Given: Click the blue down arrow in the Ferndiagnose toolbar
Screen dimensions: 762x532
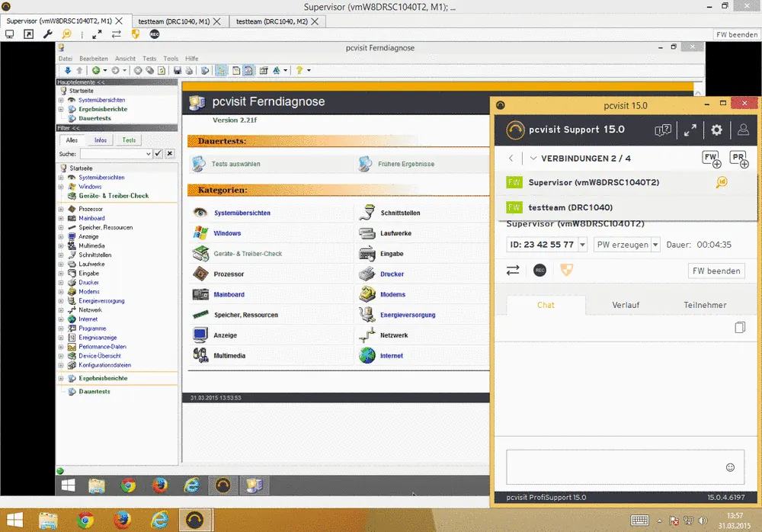Looking at the screenshot, I should (68, 71).
